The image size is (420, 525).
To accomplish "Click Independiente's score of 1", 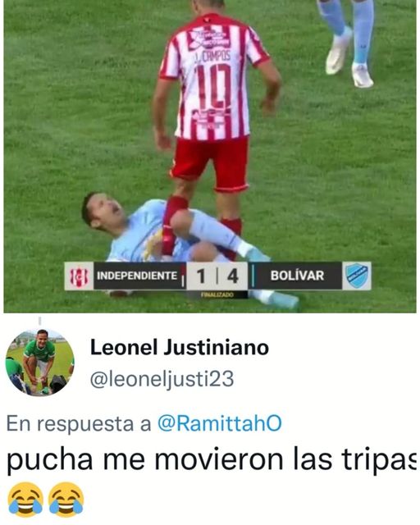I will pyautogui.click(x=201, y=276).
